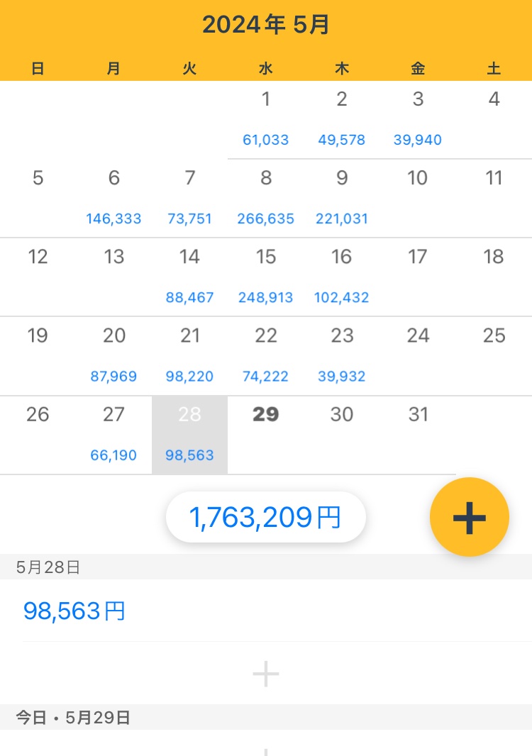Select May 16 with 102,432
This screenshot has height=756, width=532.
point(342,277)
